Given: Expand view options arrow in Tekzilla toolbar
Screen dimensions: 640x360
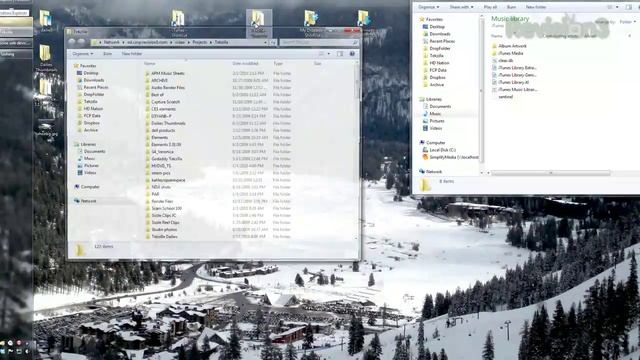Looking at the screenshot, I should click(x=329, y=53).
